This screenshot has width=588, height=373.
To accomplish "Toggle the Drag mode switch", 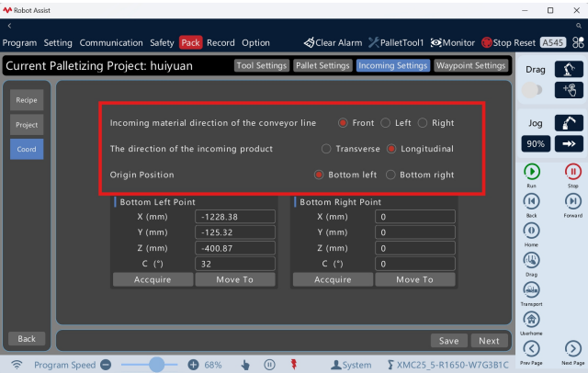I will 532,90.
